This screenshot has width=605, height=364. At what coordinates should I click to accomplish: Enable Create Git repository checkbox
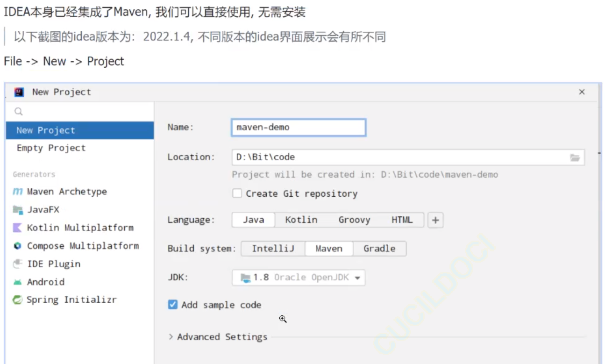tap(237, 193)
